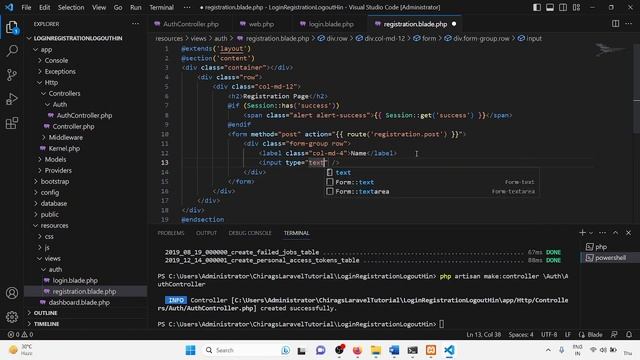Close the unsaved registration.blade.php tab dot
The height and width of the screenshot is (360, 640).
(x=454, y=24)
